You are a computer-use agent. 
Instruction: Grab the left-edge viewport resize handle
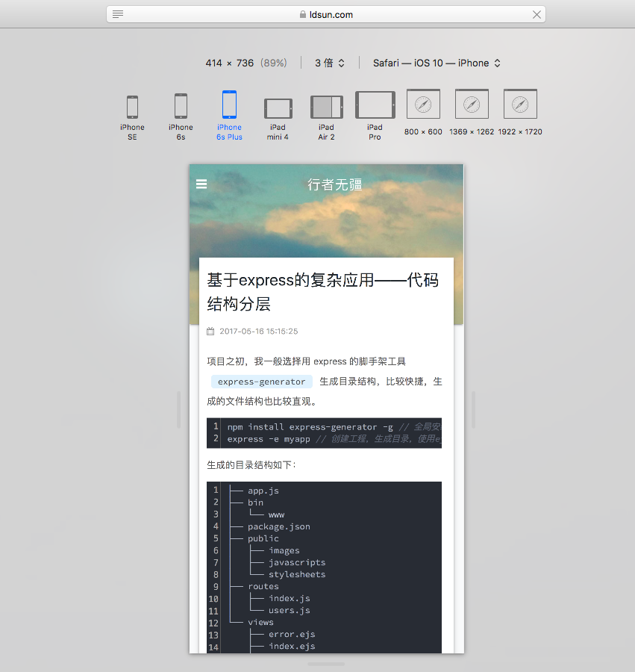pos(179,409)
